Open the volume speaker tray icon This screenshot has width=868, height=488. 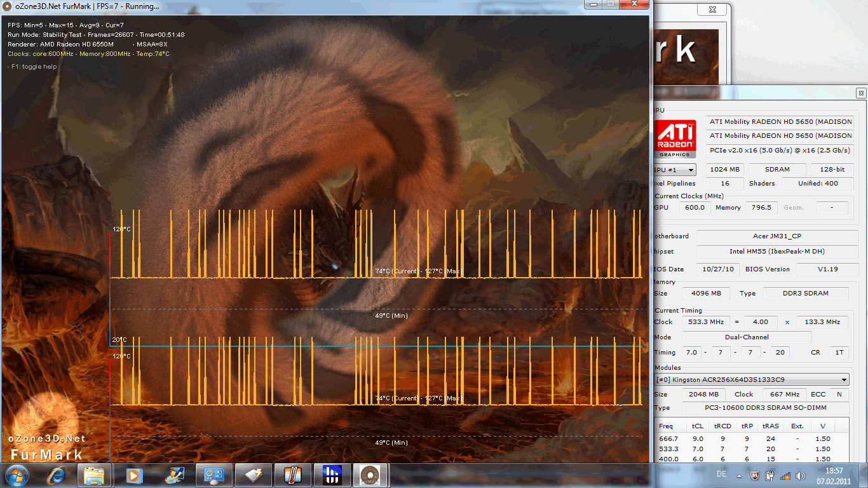pyautogui.click(x=799, y=475)
